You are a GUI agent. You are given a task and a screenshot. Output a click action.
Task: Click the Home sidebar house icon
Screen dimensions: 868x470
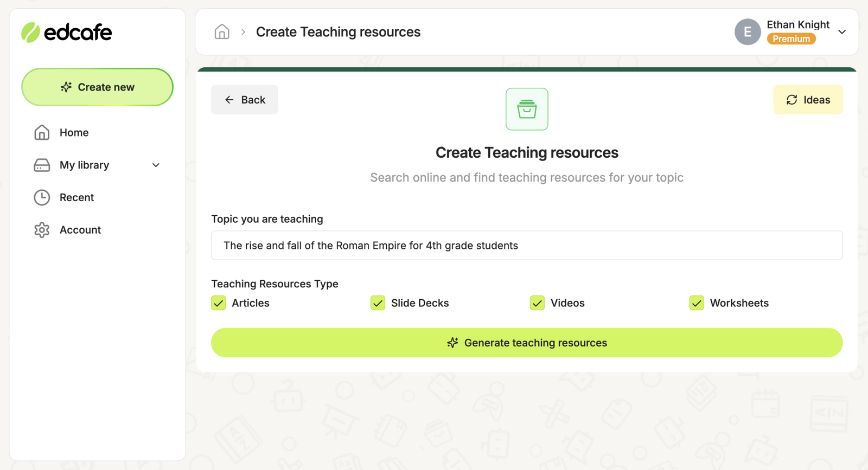(42, 133)
